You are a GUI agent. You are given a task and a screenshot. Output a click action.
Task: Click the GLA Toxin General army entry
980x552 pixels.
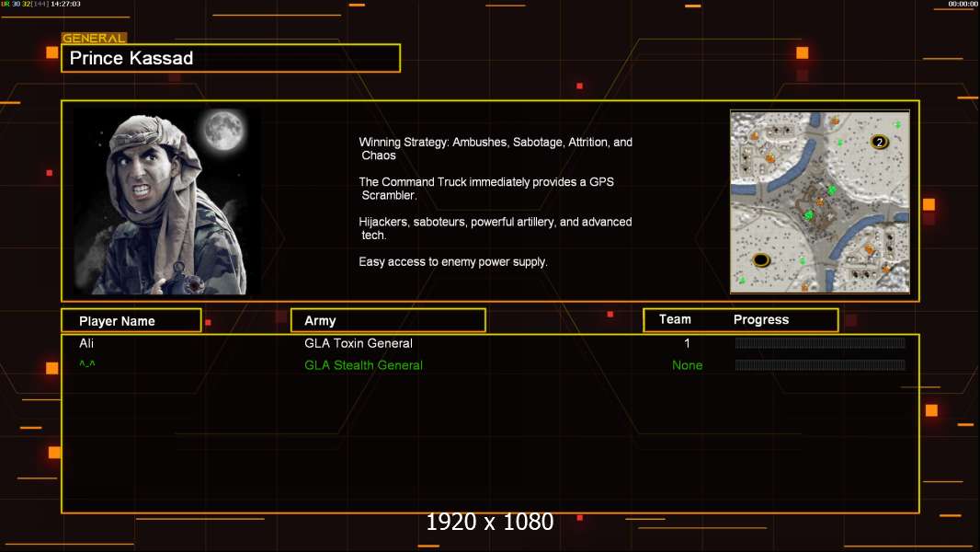(x=359, y=343)
